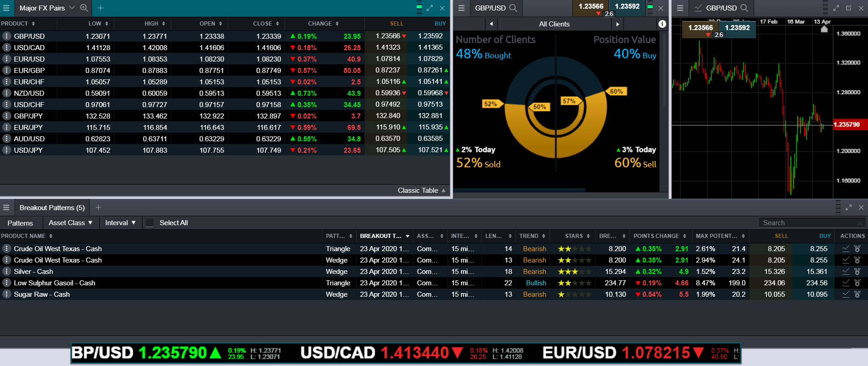868x366 pixels.
Task: Click the buy price 1.23592 in the sentiment header
Action: [x=627, y=6]
